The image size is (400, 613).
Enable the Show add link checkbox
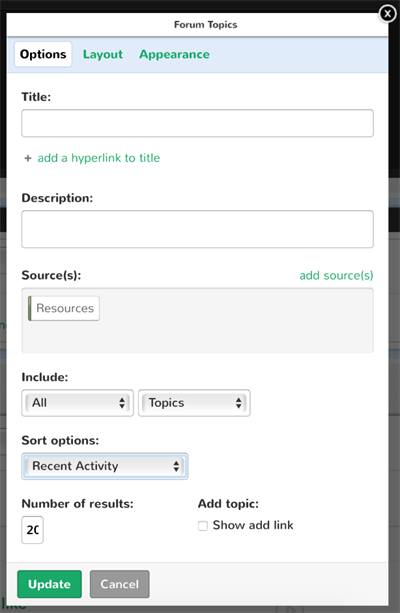coord(203,526)
